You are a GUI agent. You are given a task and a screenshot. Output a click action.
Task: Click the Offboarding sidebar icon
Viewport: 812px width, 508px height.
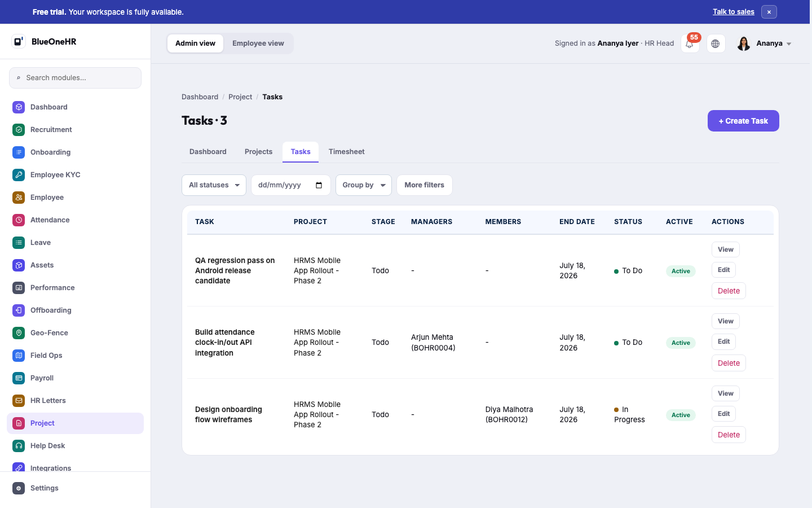(19, 310)
